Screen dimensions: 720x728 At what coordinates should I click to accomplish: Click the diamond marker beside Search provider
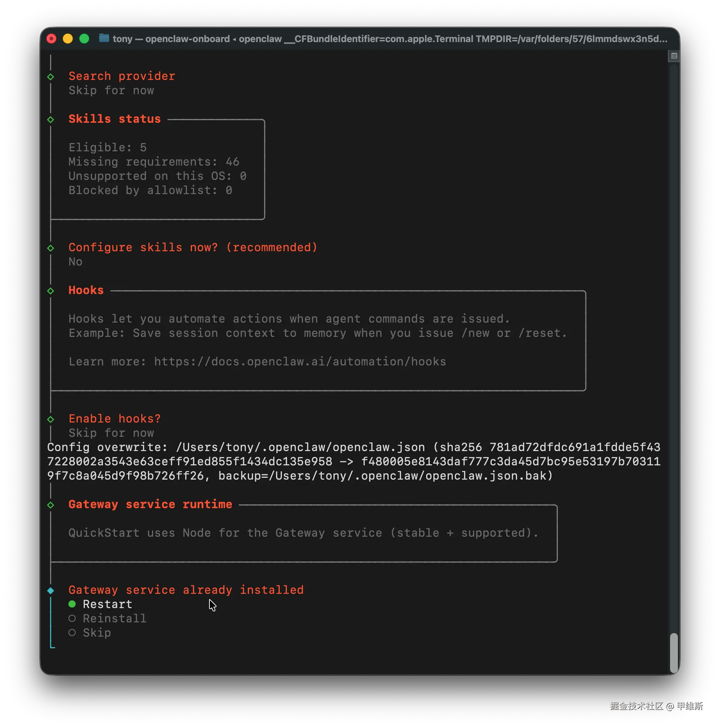[51, 77]
